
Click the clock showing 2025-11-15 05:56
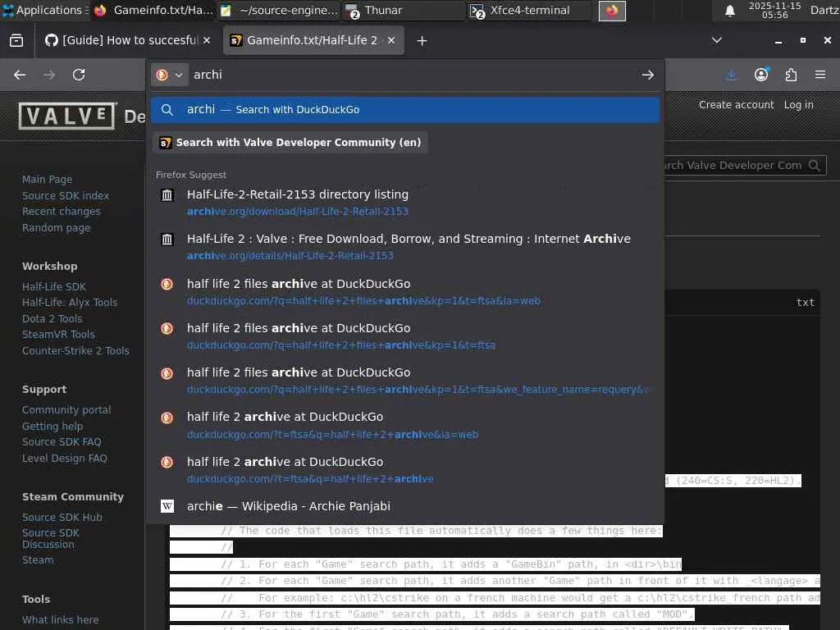(774, 10)
